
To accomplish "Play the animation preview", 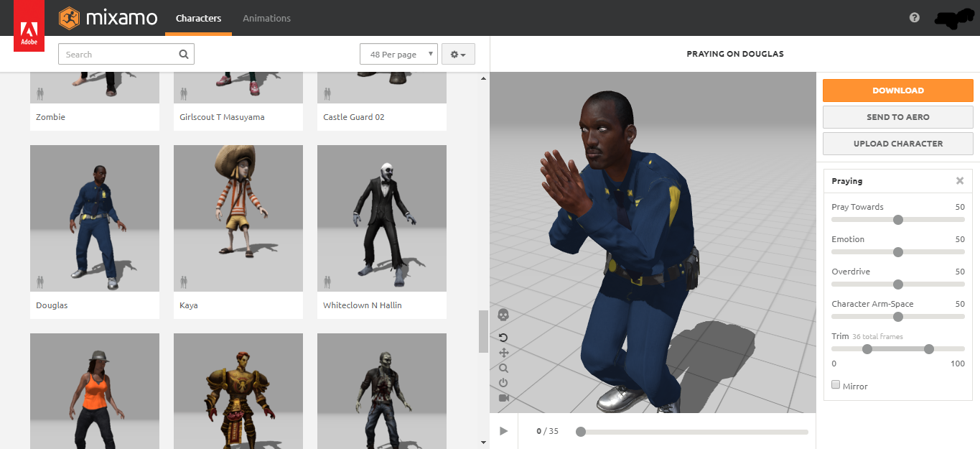I will coord(503,431).
